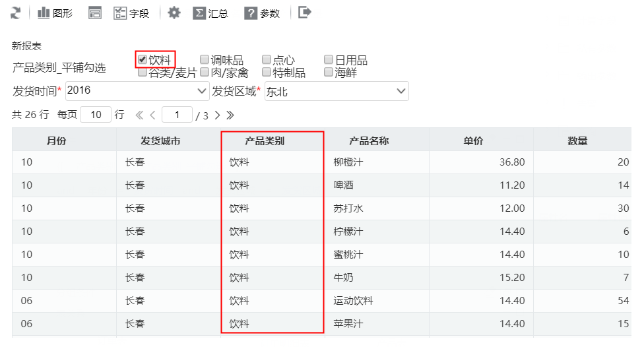Select the 牛奶 product cell
Viewport: 644px width, 347px height.
point(377,278)
